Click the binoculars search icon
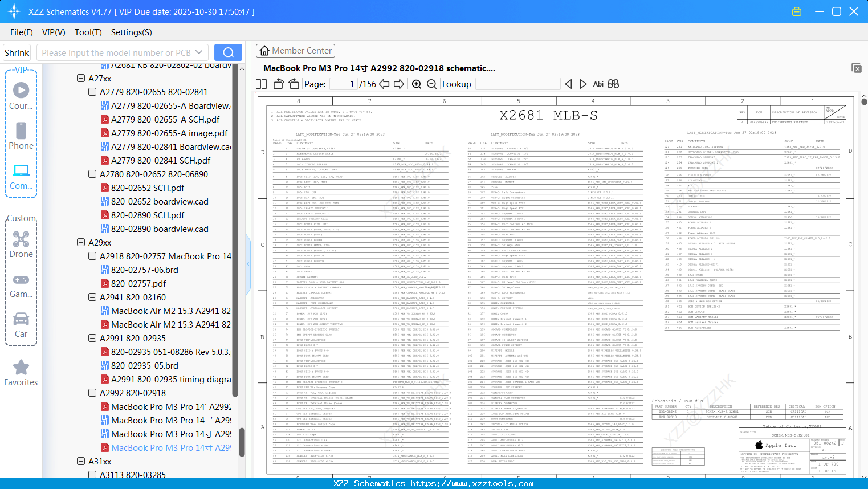This screenshot has width=868, height=489. [613, 84]
